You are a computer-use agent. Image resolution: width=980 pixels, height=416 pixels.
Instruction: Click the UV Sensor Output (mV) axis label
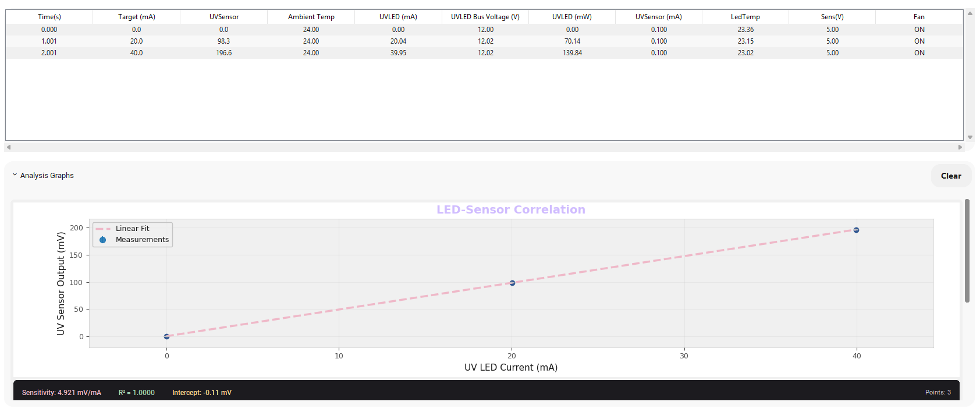pos(61,283)
